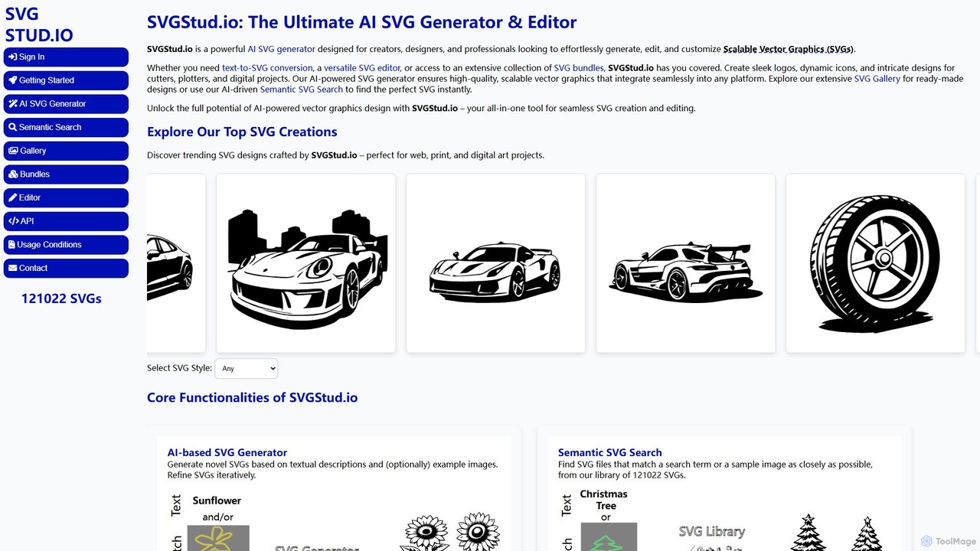Open Getting Started from the sidebar
Viewport: 980px width, 551px height.
66,80
